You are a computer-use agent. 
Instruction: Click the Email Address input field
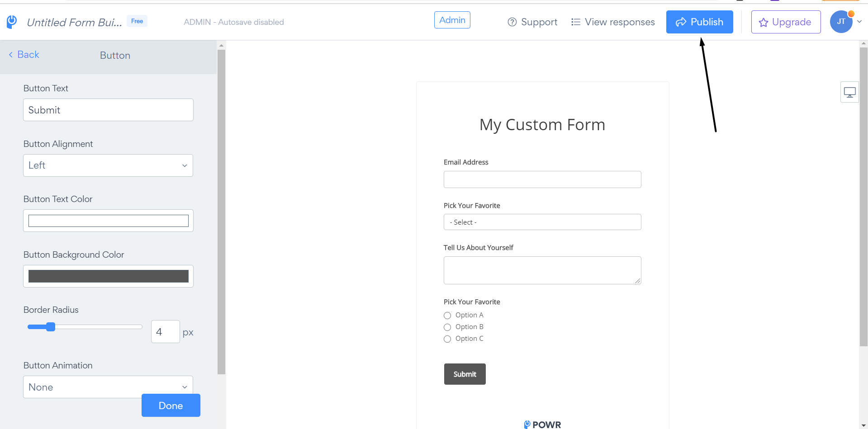542,179
